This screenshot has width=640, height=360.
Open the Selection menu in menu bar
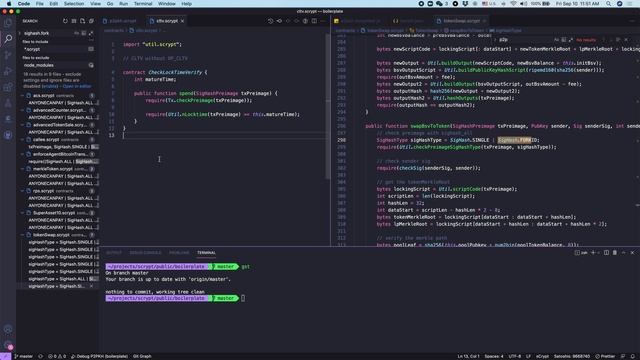click(x=74, y=4)
